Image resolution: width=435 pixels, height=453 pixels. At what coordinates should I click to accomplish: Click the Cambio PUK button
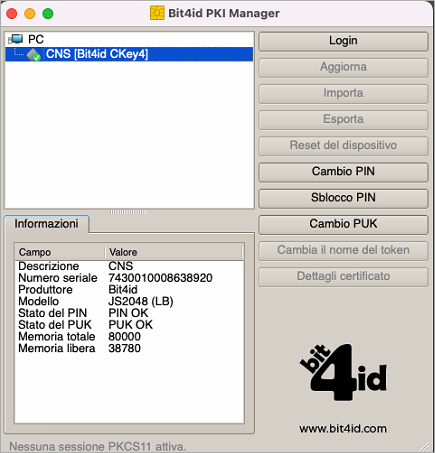343,224
